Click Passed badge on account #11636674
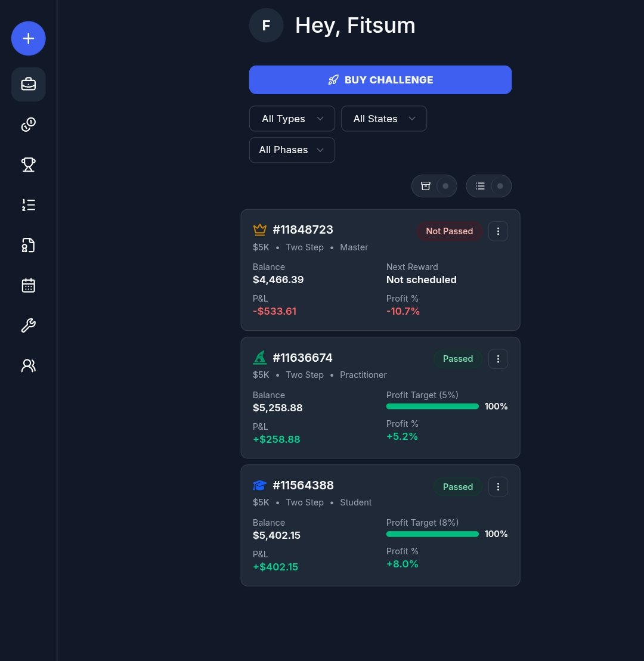Viewport: 644px width, 661px height. pyautogui.click(x=458, y=359)
